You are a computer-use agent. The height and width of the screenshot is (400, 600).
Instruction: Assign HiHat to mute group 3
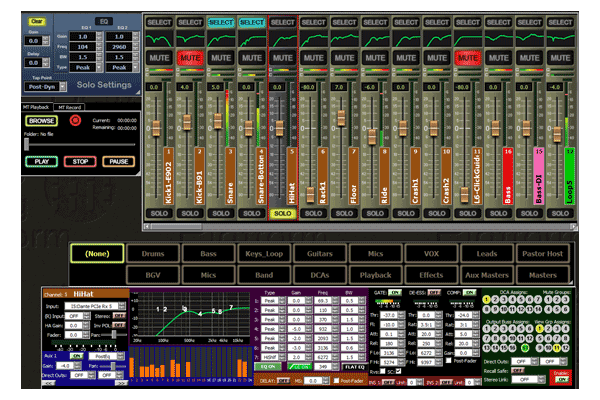tap(566, 299)
